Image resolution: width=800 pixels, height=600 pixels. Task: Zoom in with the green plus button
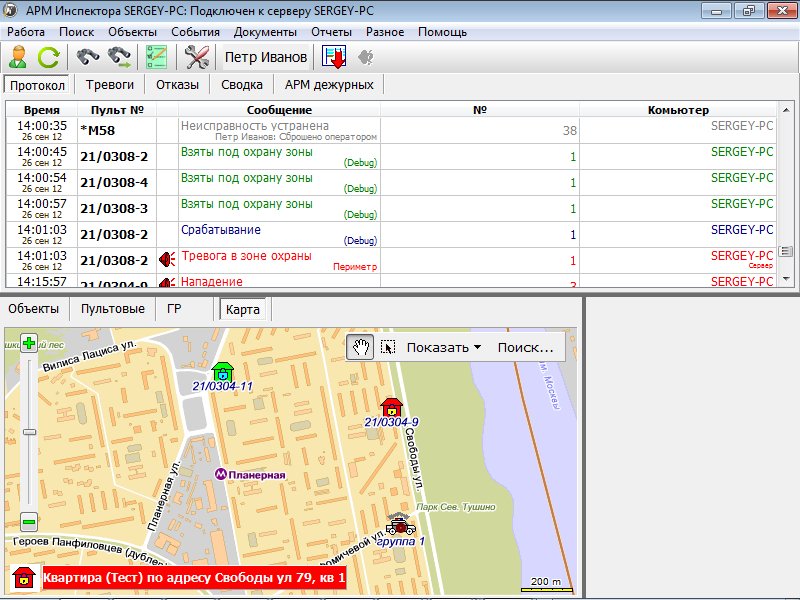click(29, 343)
